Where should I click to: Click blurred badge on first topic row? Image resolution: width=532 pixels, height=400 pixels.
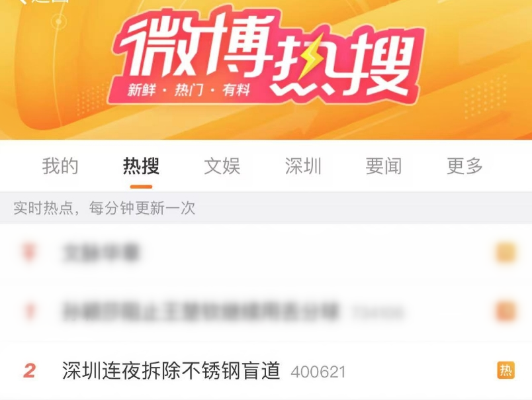point(506,252)
